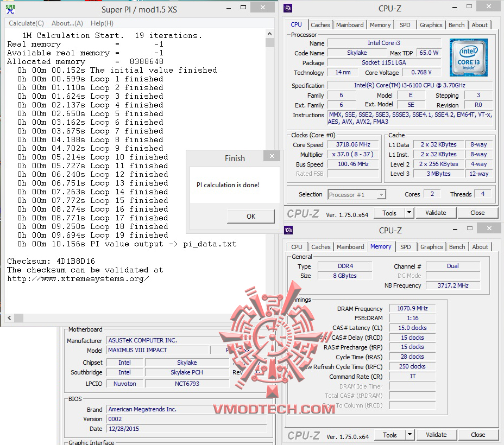This screenshot has height=445, width=504.
Task: Click the Core Voltage value 0.768 V
Action: (421, 73)
